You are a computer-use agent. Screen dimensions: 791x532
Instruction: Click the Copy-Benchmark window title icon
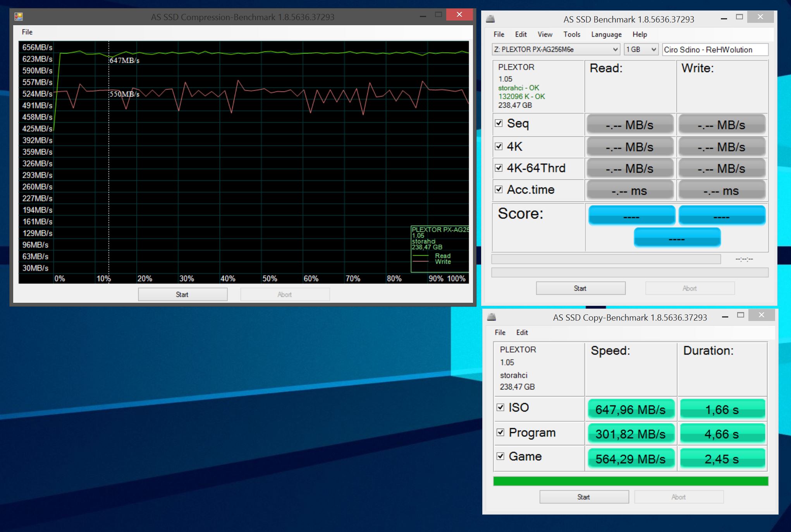(492, 317)
